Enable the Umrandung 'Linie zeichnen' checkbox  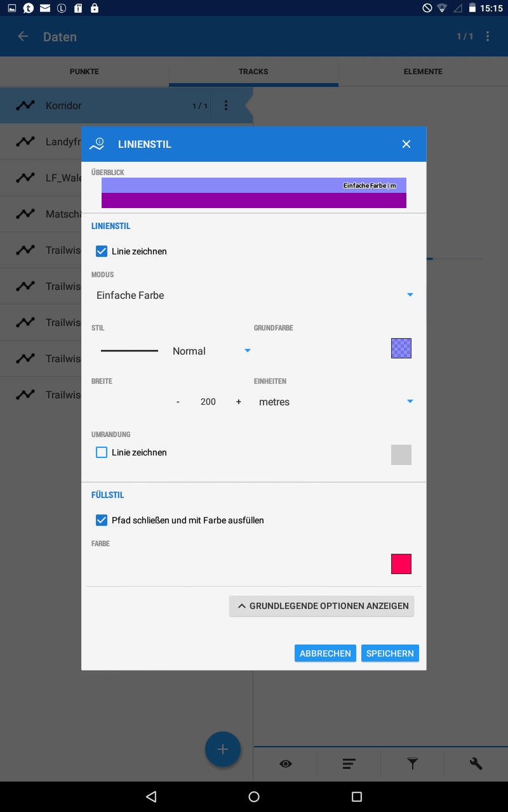[x=102, y=452]
